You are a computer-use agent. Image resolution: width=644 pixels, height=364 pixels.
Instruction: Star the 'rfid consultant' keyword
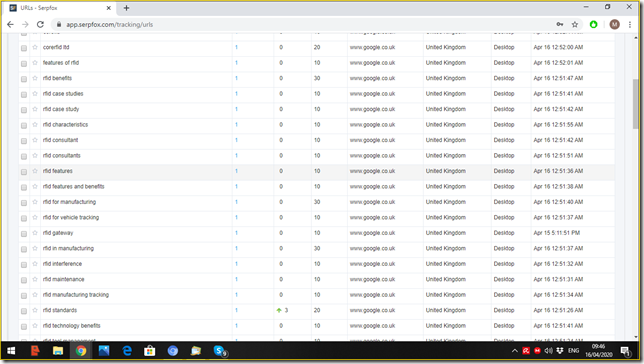pyautogui.click(x=35, y=140)
